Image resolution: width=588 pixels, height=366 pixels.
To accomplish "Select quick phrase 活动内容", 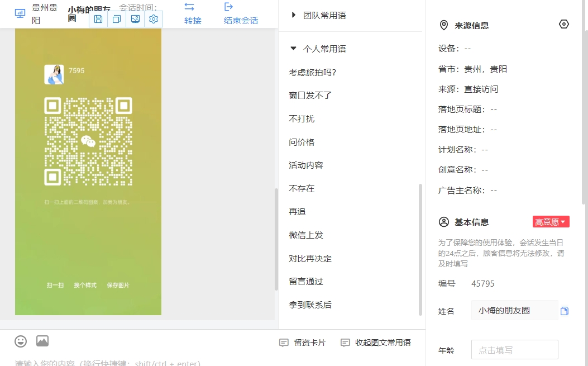I will 306,165.
